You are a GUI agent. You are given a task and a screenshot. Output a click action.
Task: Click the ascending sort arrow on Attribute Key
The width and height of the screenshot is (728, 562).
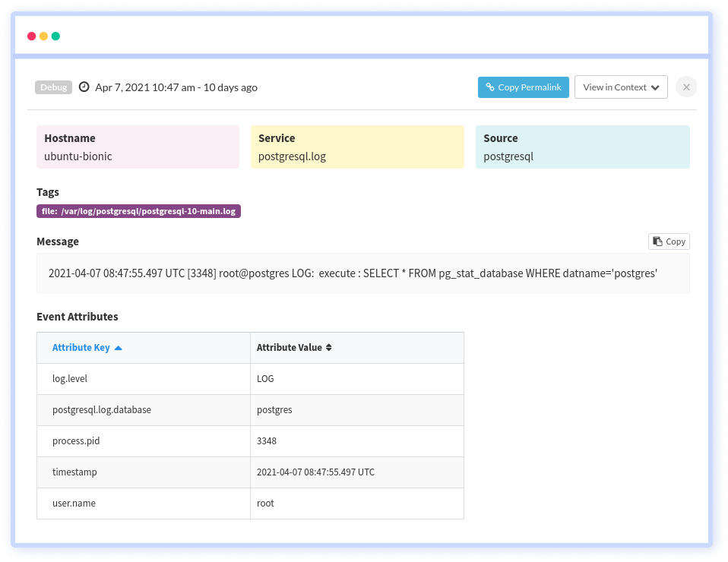[118, 347]
